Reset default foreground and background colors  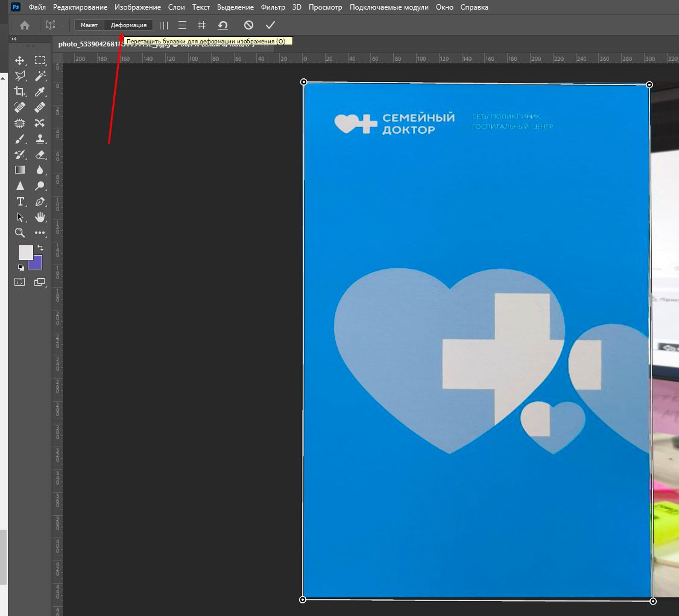click(x=21, y=267)
